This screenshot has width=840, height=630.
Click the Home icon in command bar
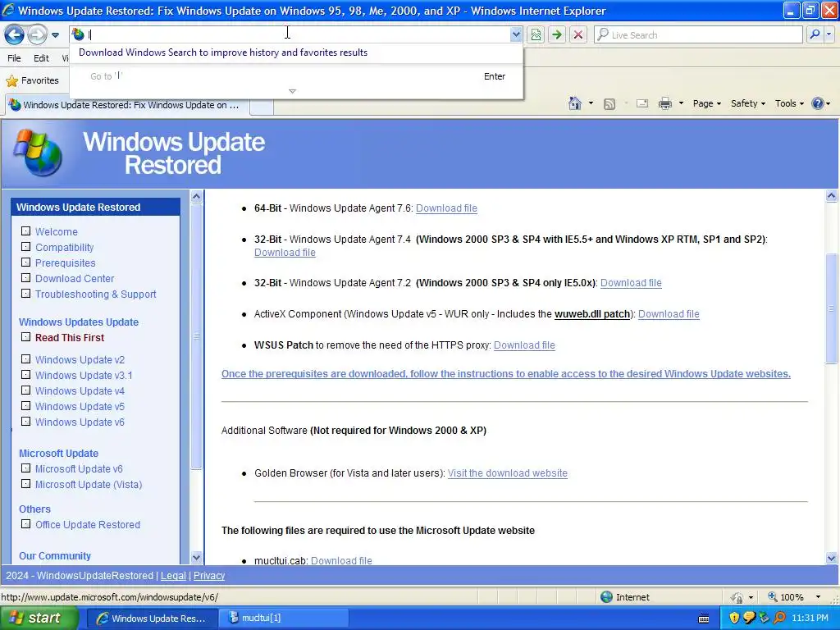(575, 103)
